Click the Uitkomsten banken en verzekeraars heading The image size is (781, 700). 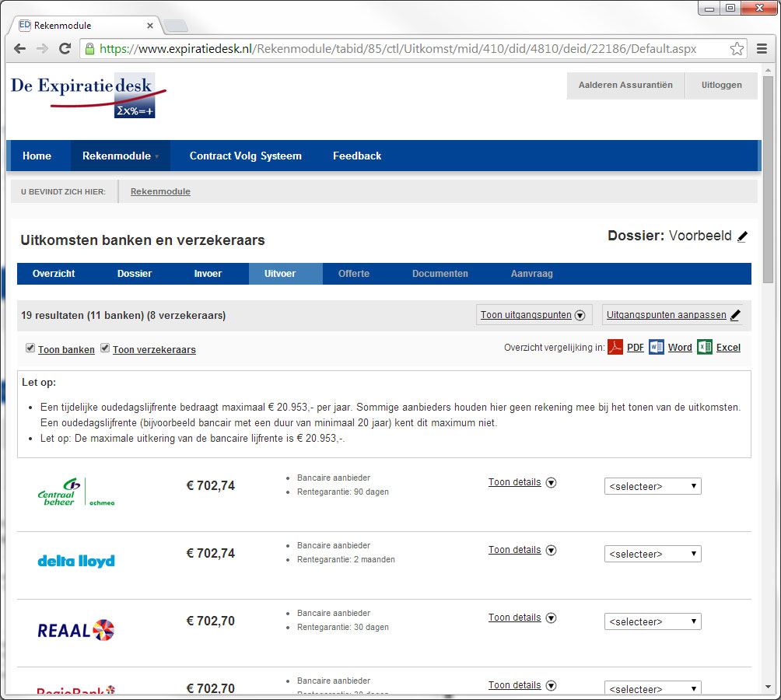(142, 240)
